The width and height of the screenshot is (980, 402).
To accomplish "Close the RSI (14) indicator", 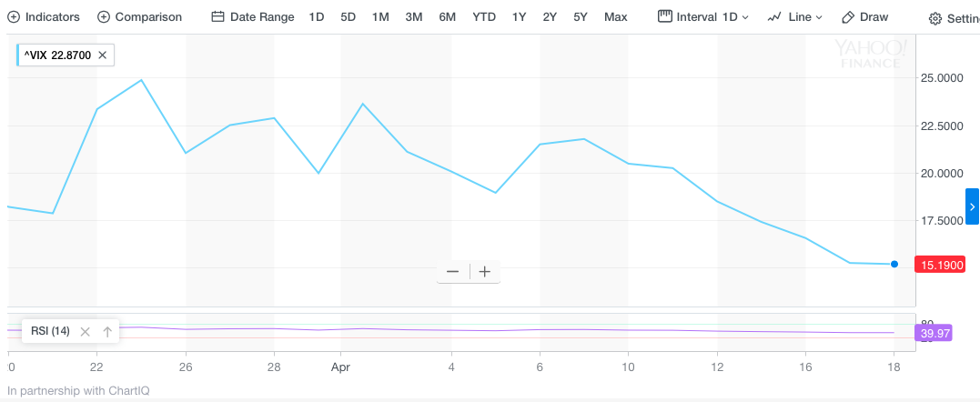I will [86, 332].
